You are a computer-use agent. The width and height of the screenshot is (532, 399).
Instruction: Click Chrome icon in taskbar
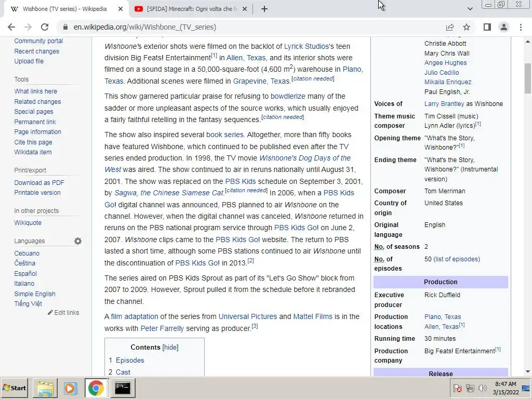(x=96, y=388)
